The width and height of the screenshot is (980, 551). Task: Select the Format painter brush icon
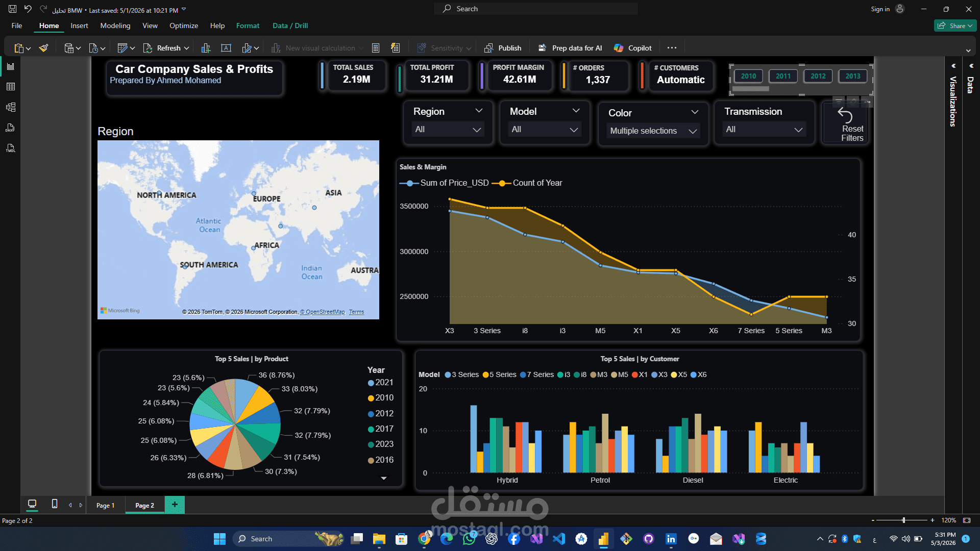(44, 48)
